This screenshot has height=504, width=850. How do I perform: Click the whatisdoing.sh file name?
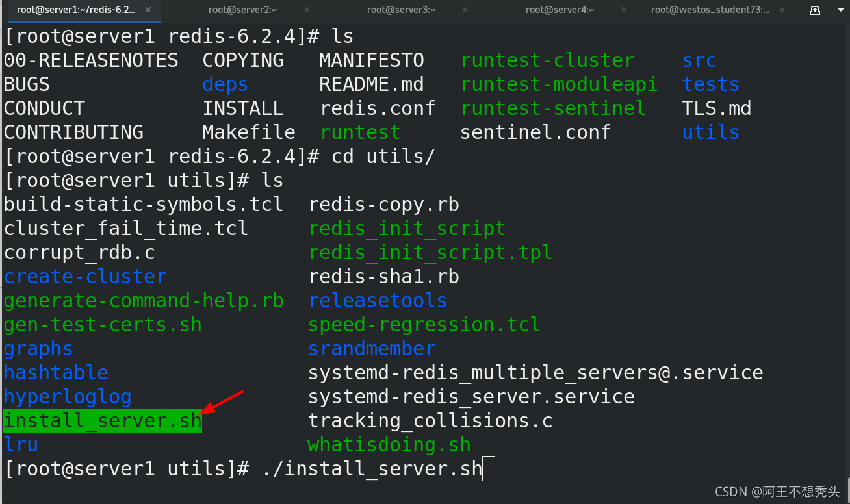click(x=389, y=445)
